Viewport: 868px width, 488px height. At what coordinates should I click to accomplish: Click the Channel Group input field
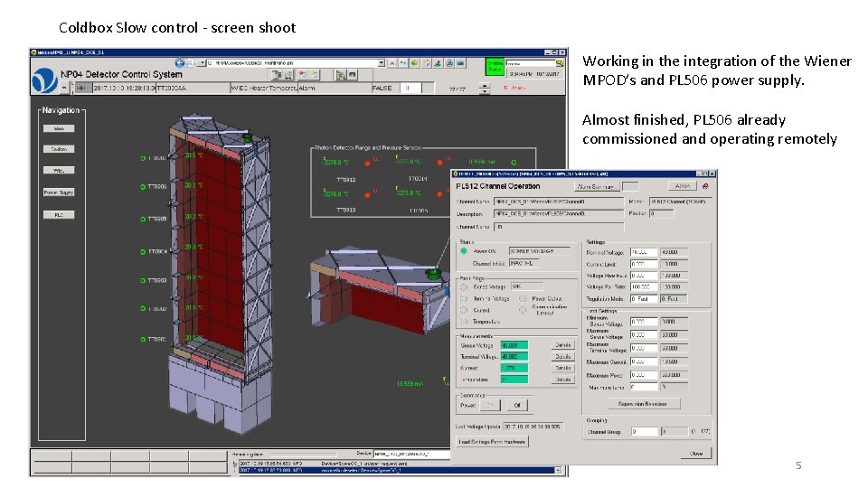tap(645, 432)
